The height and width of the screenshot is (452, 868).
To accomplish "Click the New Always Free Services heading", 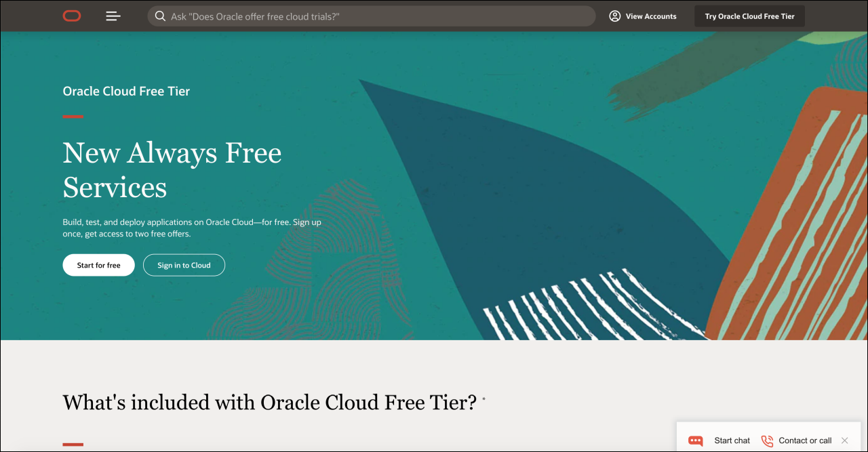I will 172,170.
